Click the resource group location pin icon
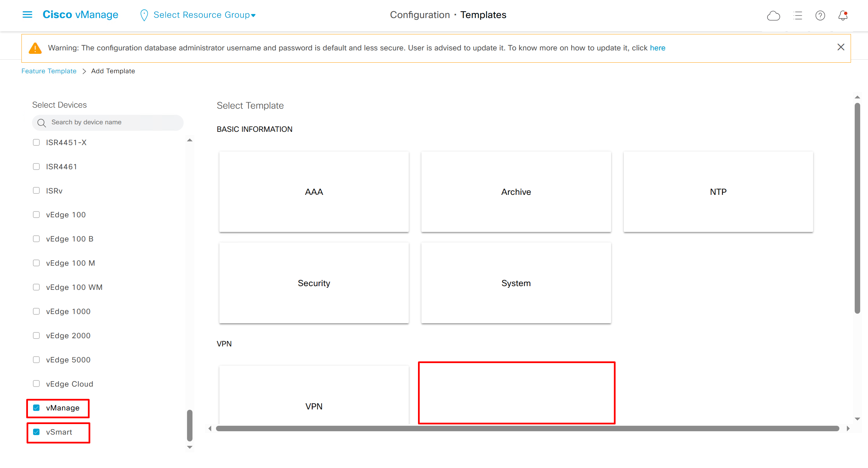Screen dimensions: 868x468 144,15
